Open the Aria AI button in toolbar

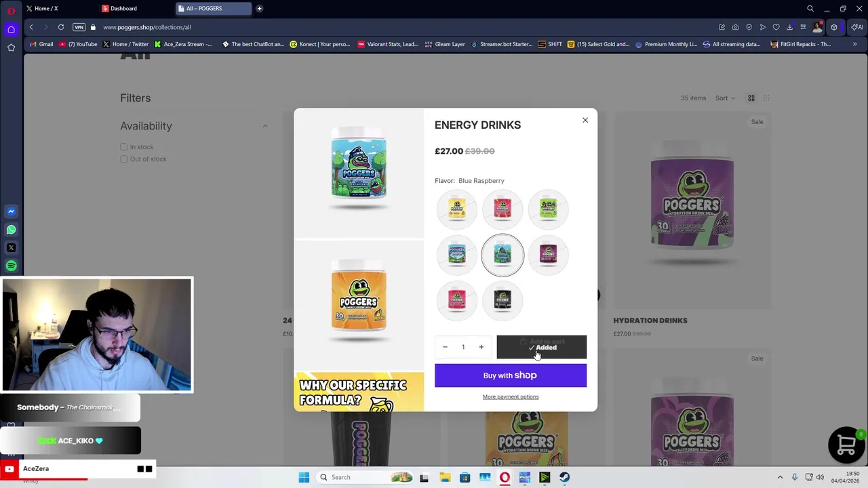[857, 27]
